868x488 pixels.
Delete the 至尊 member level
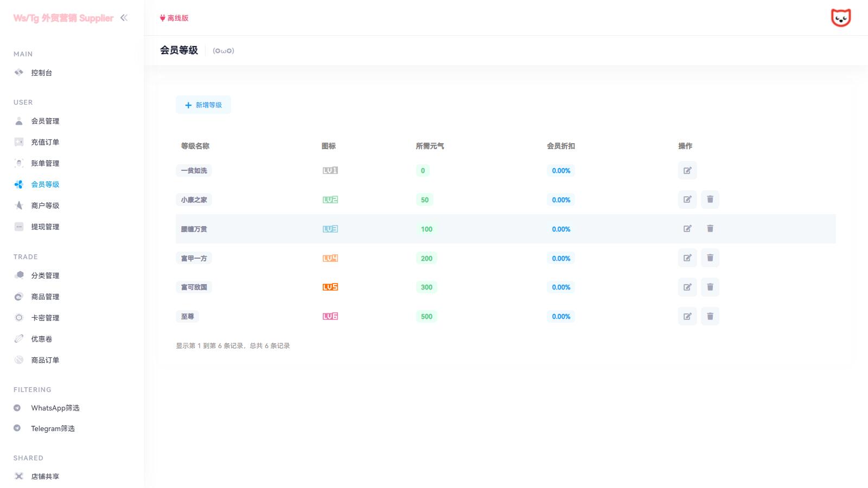point(710,316)
